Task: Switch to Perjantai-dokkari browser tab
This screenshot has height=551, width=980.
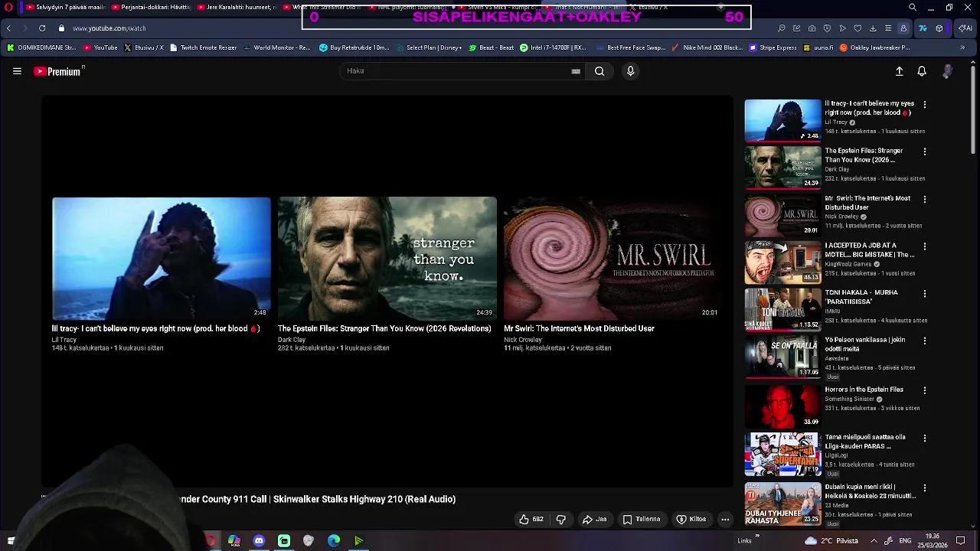Action: point(151,8)
